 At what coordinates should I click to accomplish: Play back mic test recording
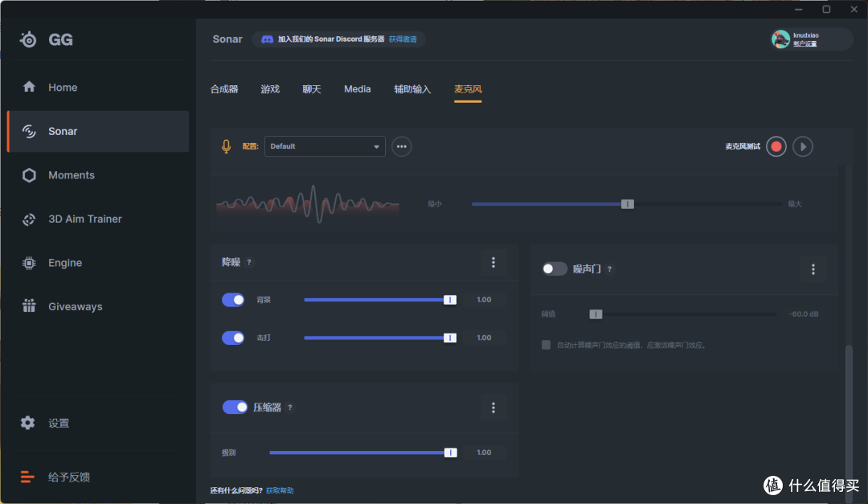point(803,147)
